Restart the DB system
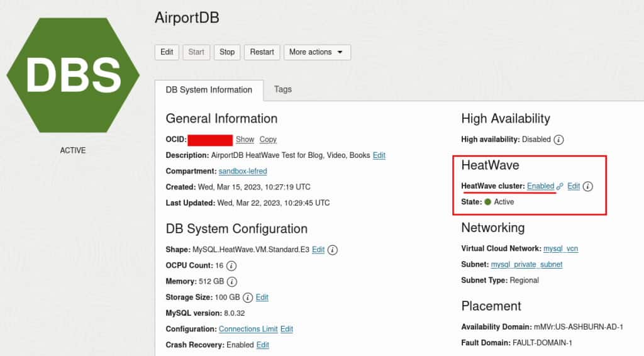Viewport: 644px width, 356px height. coord(262,52)
